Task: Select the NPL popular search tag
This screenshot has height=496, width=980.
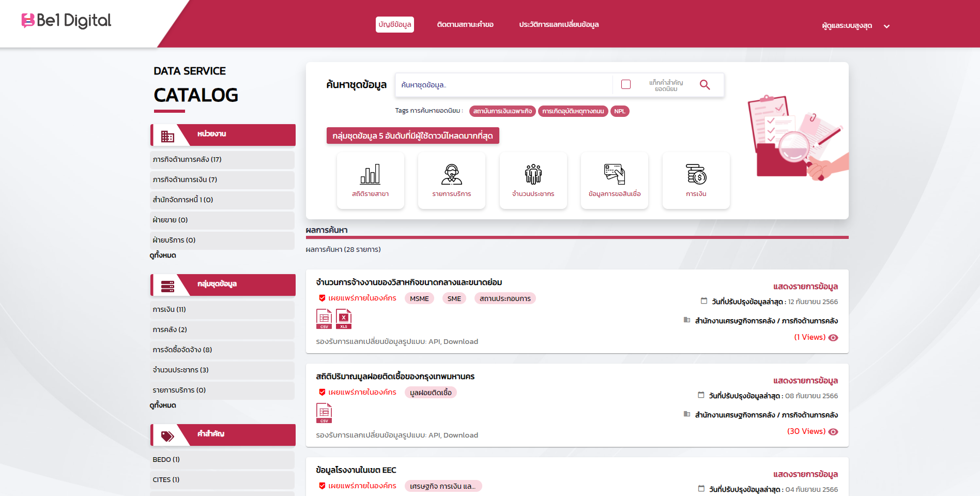Action: [619, 111]
